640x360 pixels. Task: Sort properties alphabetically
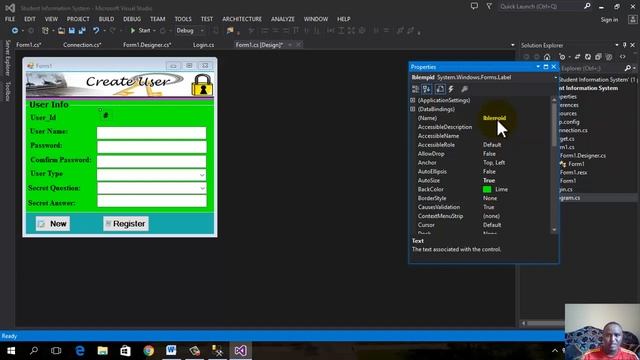[x=427, y=89]
